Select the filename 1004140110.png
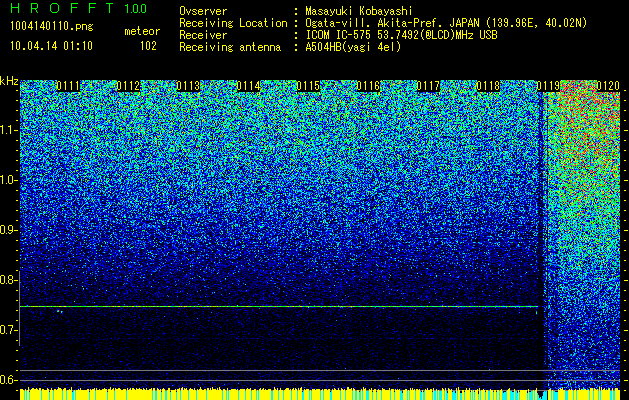The width and height of the screenshot is (629, 400). pyautogui.click(x=52, y=27)
